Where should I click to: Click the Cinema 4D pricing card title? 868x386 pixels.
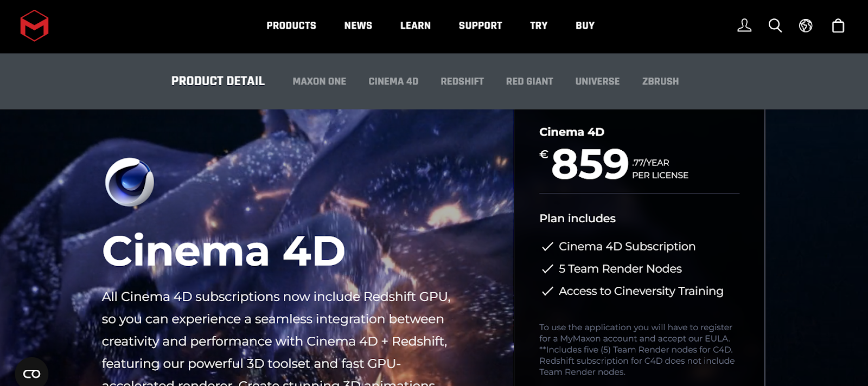(x=572, y=132)
